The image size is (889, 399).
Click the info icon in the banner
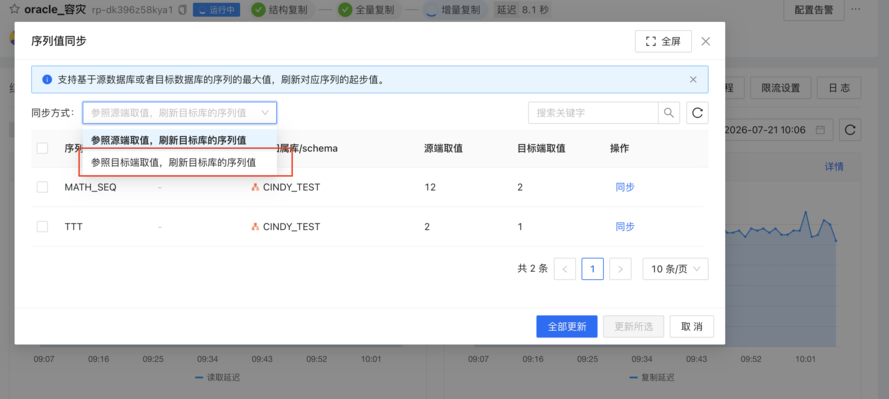(x=47, y=80)
